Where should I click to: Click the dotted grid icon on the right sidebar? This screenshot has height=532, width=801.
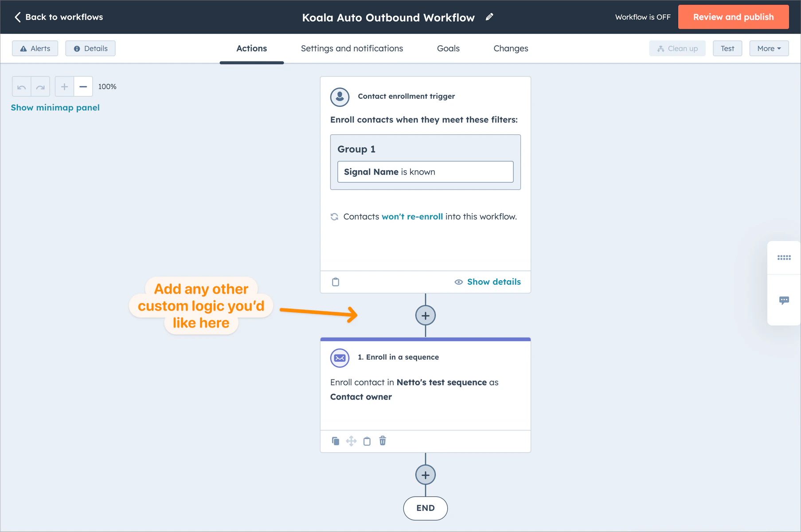pos(784,257)
